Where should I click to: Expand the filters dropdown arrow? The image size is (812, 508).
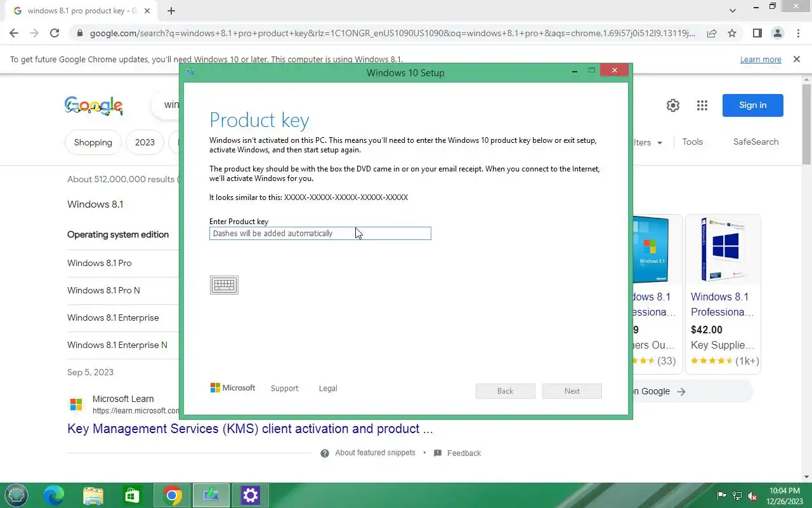coord(660,143)
